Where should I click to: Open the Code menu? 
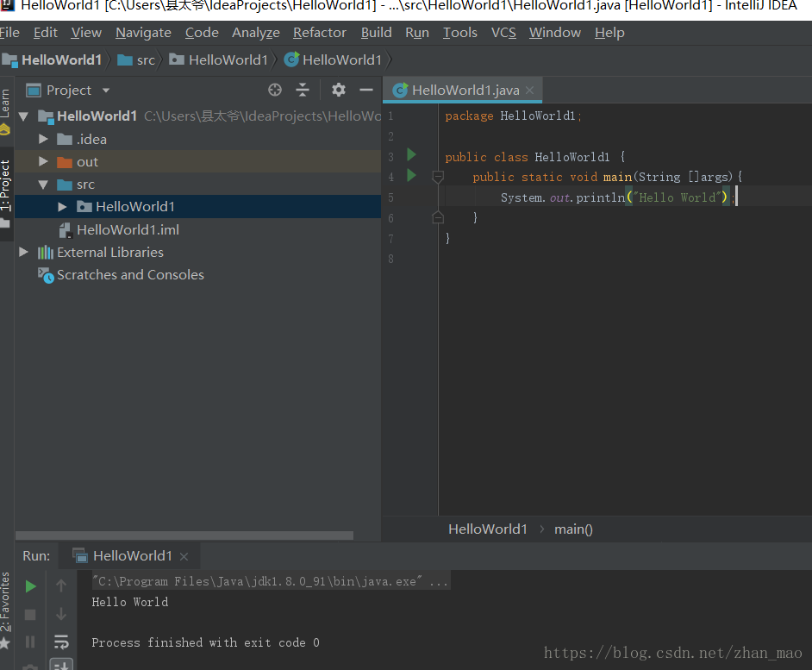(202, 33)
